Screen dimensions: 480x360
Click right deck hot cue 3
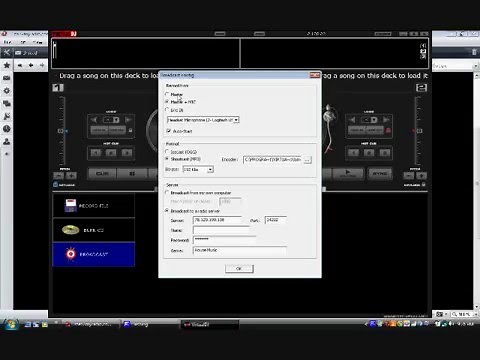[x=384, y=153]
